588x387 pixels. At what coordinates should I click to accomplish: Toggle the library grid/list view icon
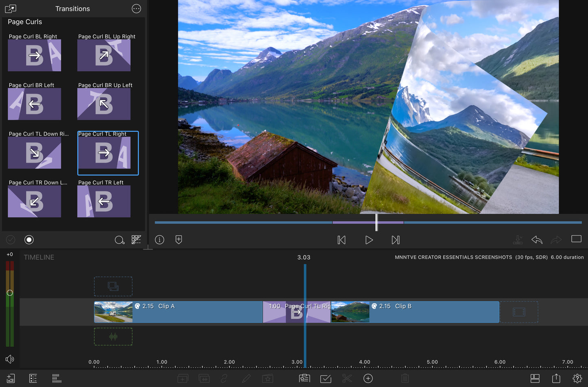pos(136,240)
